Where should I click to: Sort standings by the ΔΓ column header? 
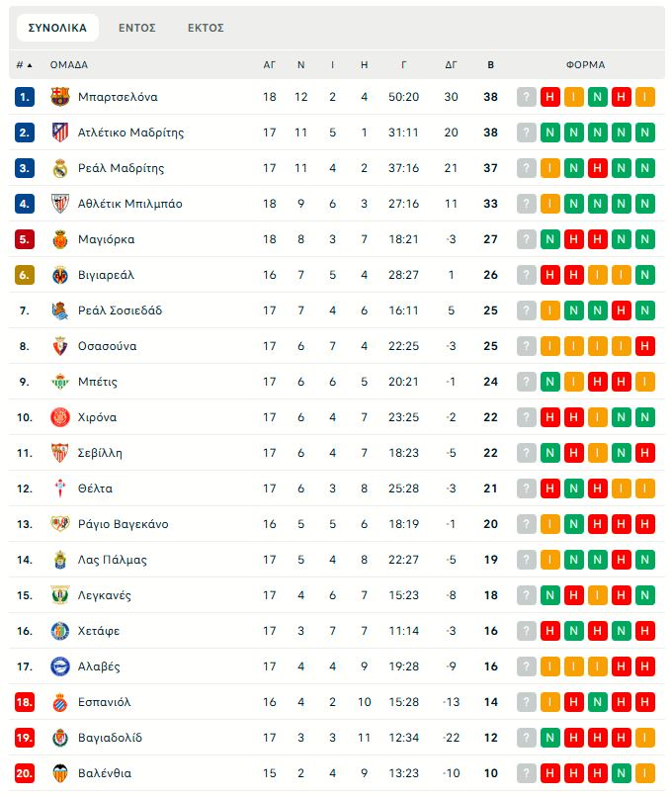(451, 65)
